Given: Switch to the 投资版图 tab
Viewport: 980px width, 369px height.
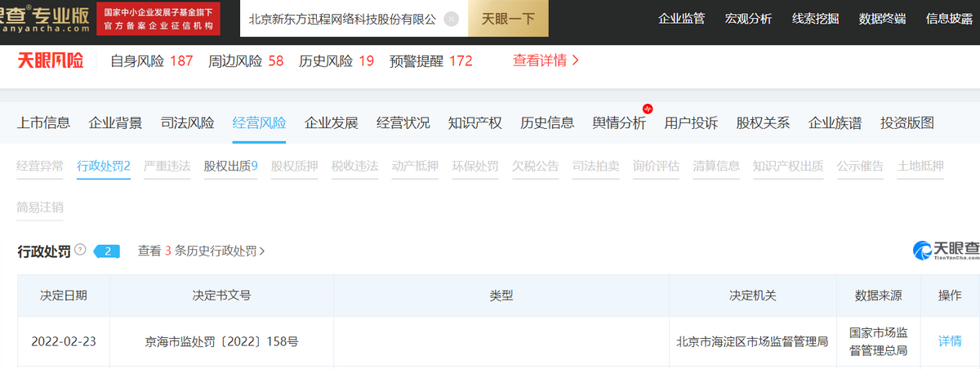Looking at the screenshot, I should point(906,122).
